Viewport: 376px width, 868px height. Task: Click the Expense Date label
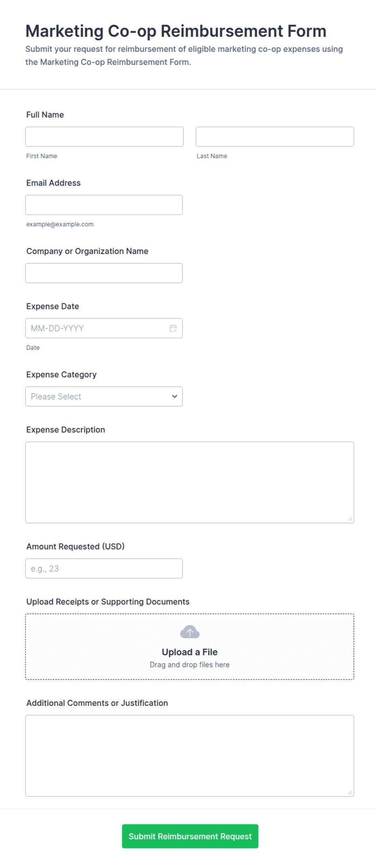coord(53,306)
